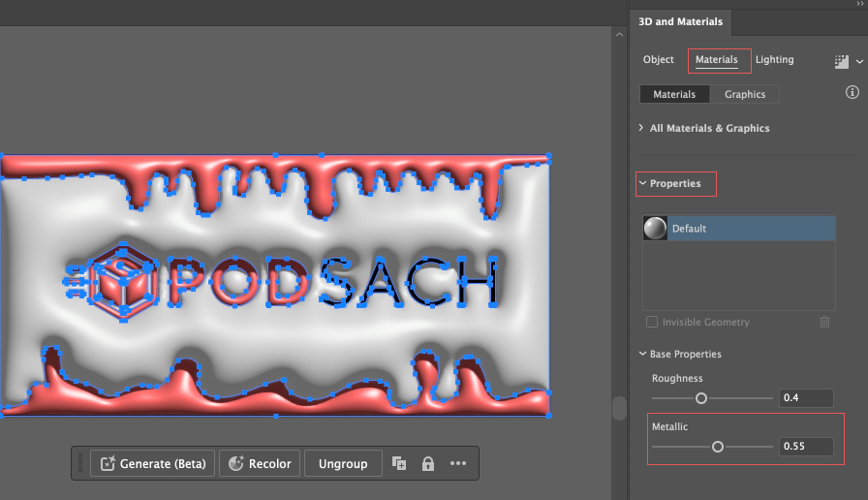Click the 3D and Materials panel tab

[x=680, y=21]
